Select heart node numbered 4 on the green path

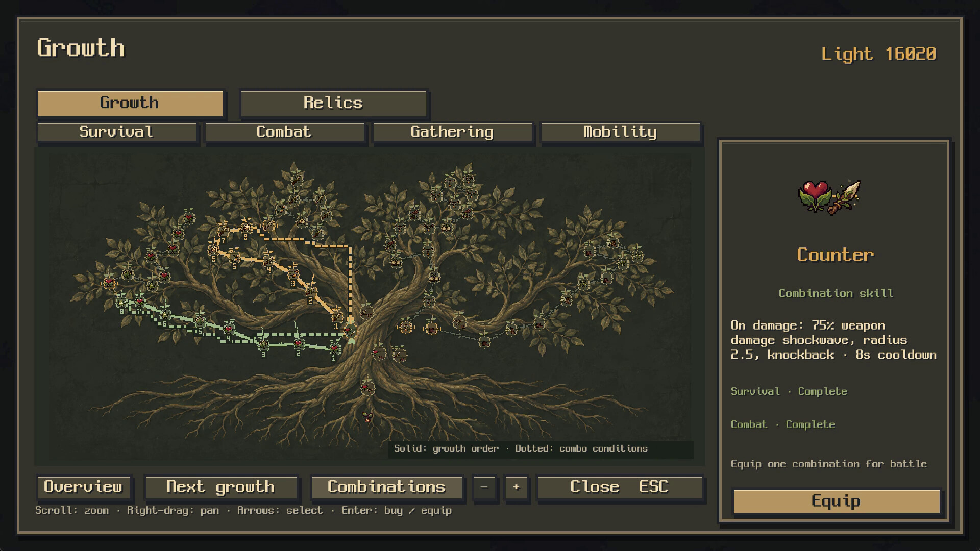[228, 330]
